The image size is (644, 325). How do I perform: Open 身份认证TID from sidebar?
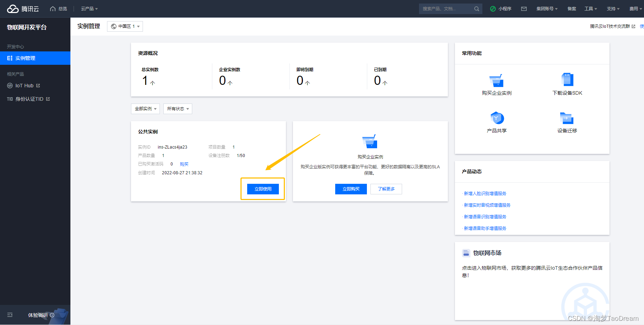click(x=29, y=99)
